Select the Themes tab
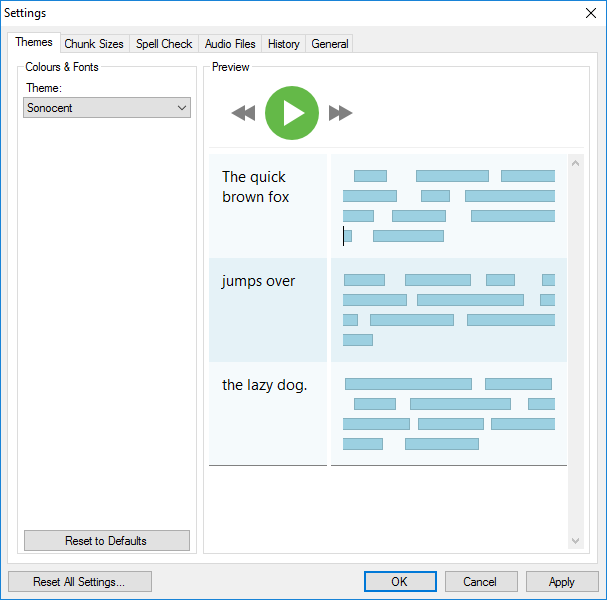607x600 pixels. 34,42
